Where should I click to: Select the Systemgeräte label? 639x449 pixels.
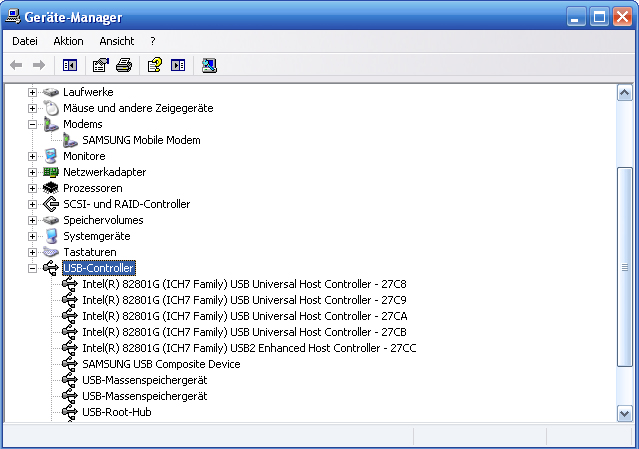(x=97, y=236)
